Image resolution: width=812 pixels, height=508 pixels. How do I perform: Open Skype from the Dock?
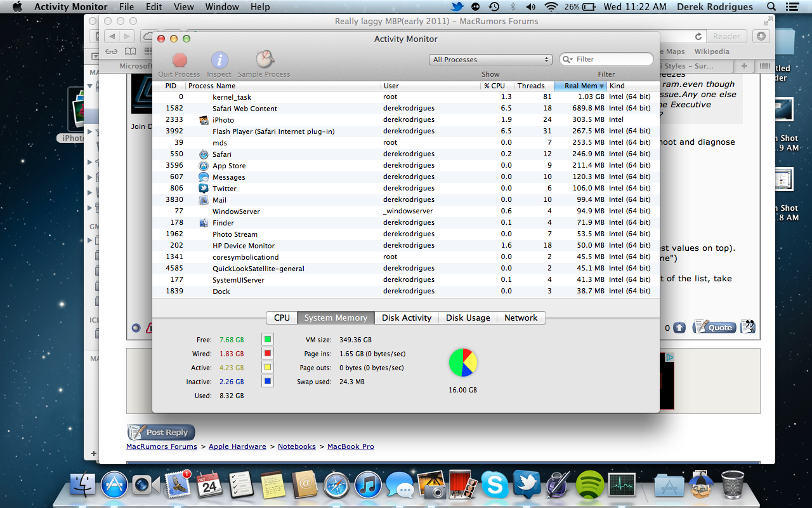click(x=495, y=486)
